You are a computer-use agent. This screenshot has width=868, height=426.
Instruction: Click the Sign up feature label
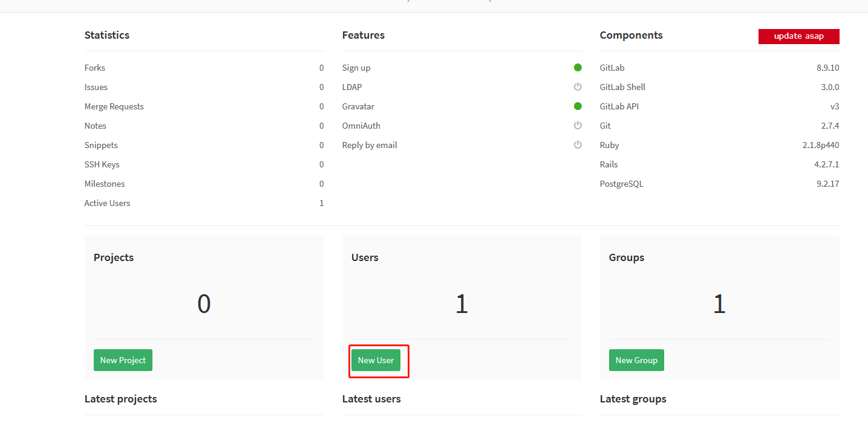click(x=356, y=68)
